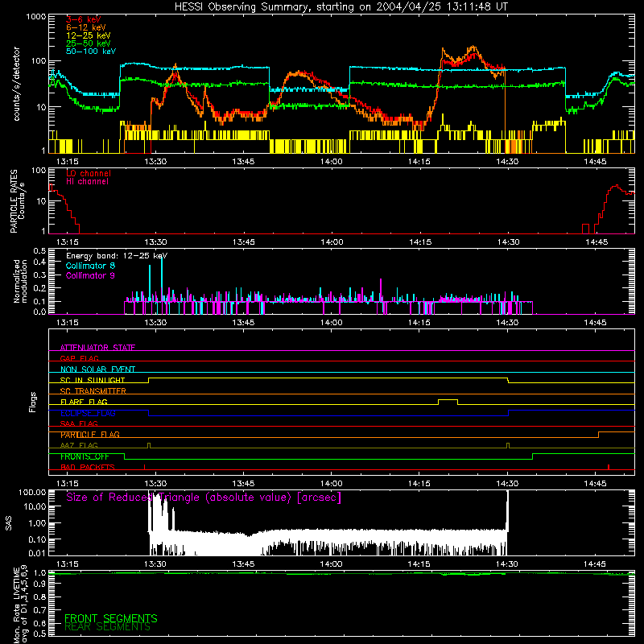
Task: Click the 13:15 tick label under particle rates plot
Action: tap(67, 242)
